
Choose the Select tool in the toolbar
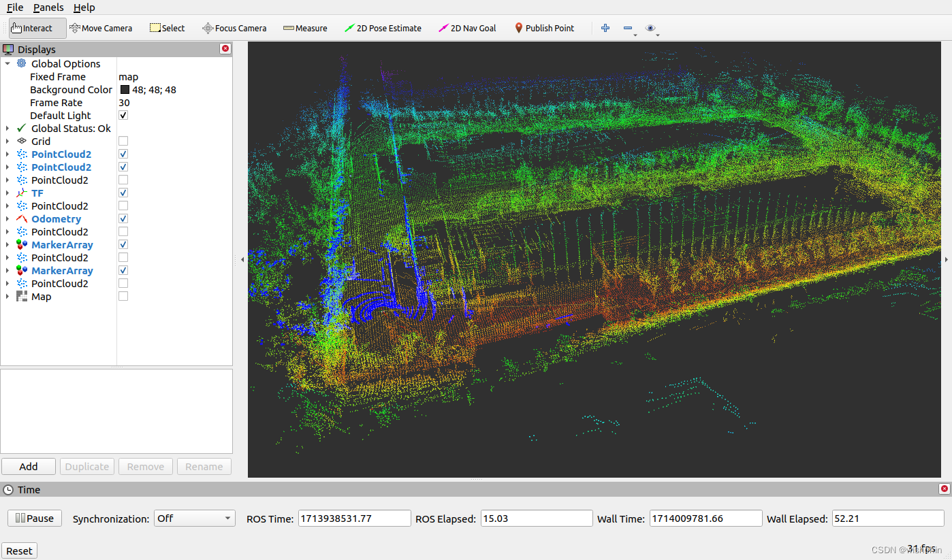pos(168,28)
